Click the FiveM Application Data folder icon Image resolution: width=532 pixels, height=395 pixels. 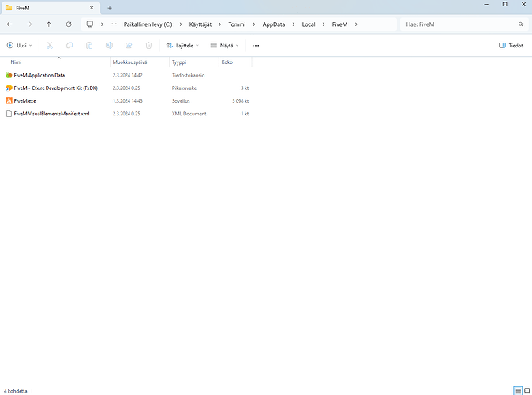click(x=9, y=75)
